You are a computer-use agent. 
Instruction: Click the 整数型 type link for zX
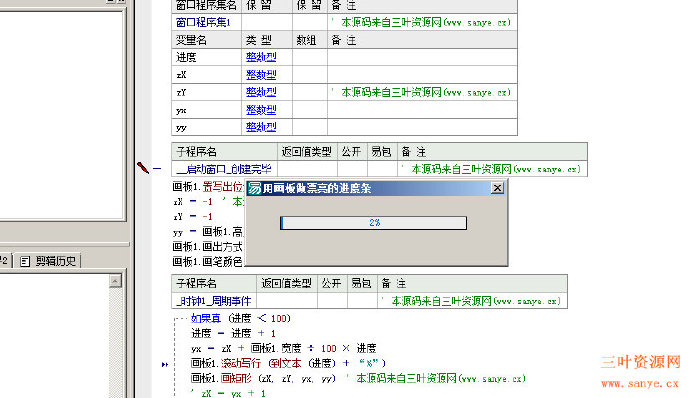tap(261, 75)
